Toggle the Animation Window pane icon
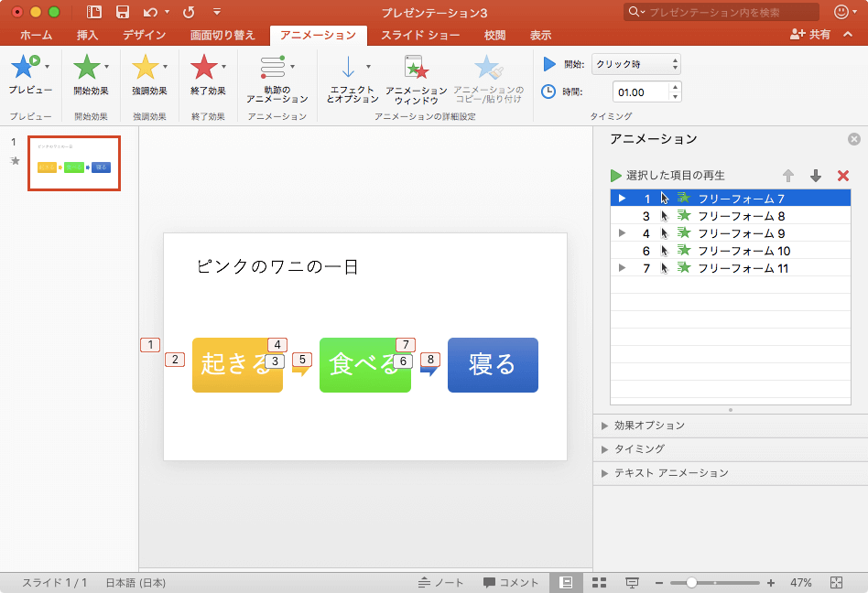Viewport: 868px width, 593px height. pyautogui.click(x=417, y=67)
